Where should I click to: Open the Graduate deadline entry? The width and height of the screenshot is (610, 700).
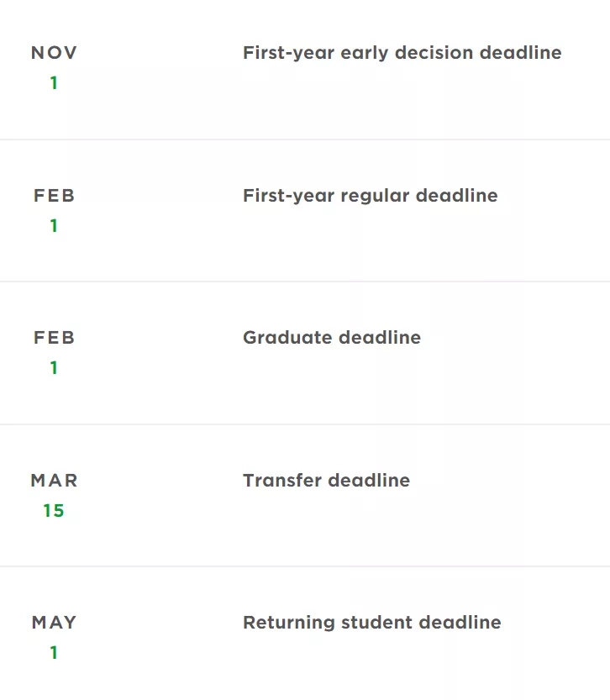[x=331, y=338]
